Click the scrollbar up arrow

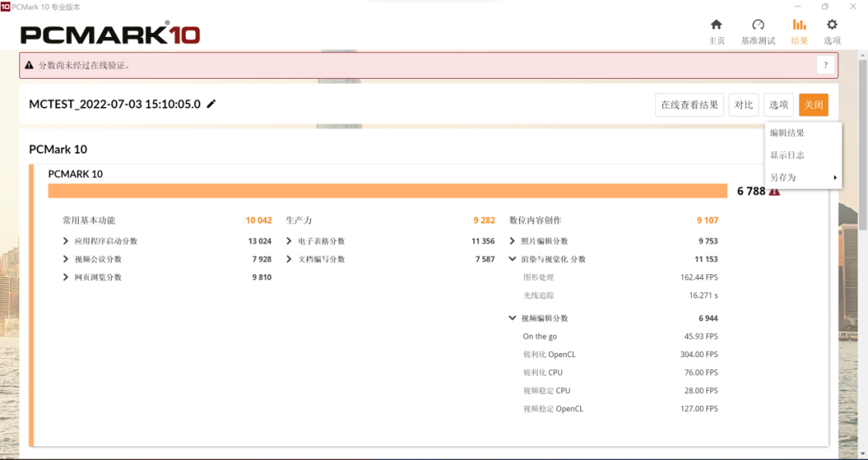(862, 55)
